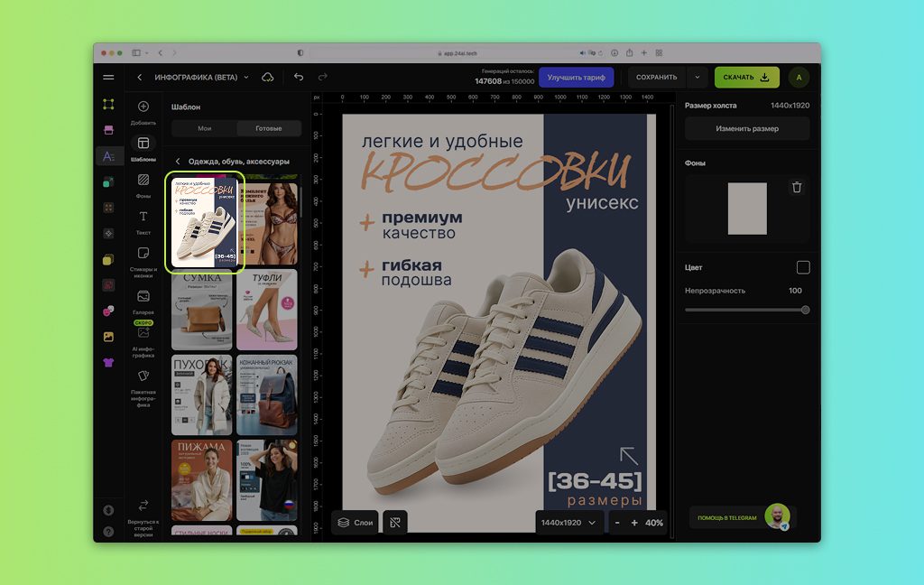Select the yellow frame tool in sidebar
This screenshot has width=924, height=585.
tap(108, 105)
